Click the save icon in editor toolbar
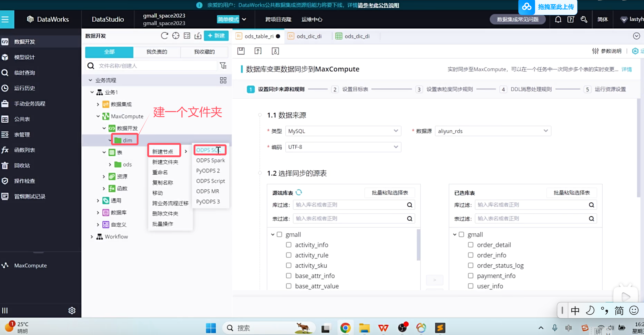Viewport: 644px width, 335px height. click(241, 51)
